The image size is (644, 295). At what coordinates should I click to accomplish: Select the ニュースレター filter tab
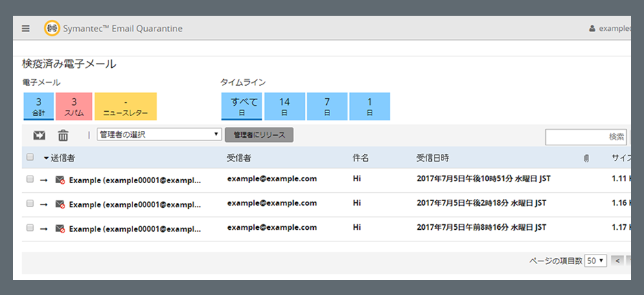point(126,106)
